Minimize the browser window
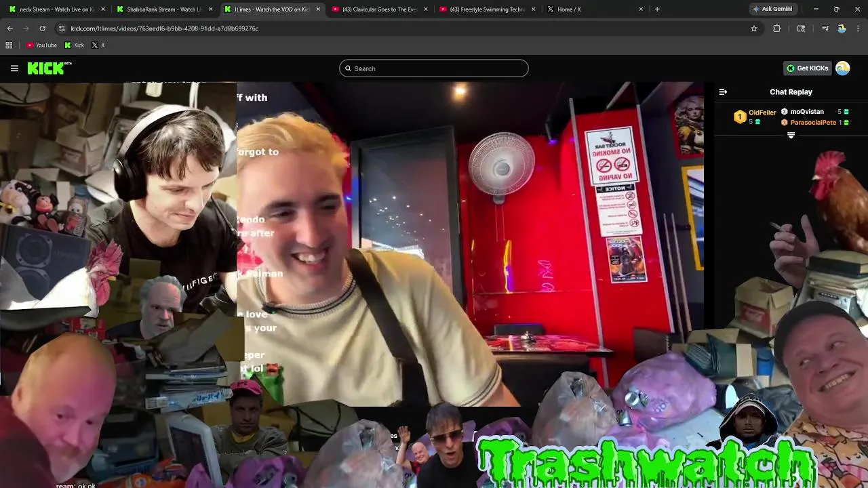 816,9
